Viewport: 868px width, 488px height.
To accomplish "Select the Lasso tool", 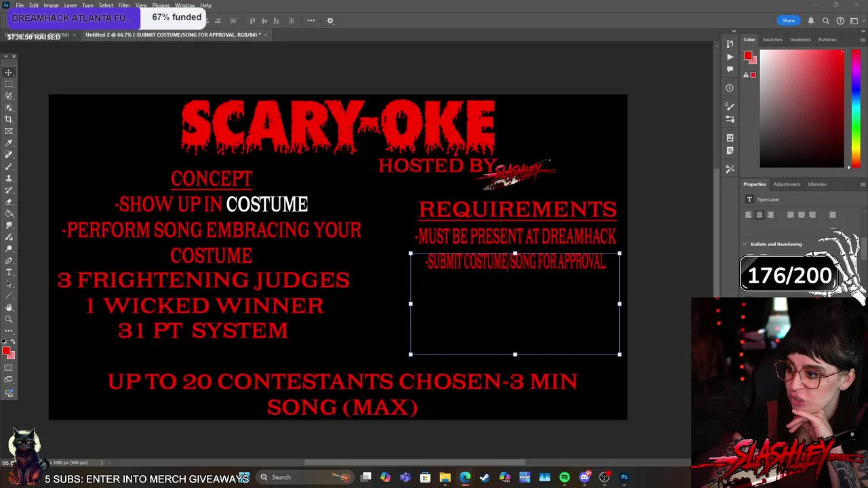I will (9, 96).
